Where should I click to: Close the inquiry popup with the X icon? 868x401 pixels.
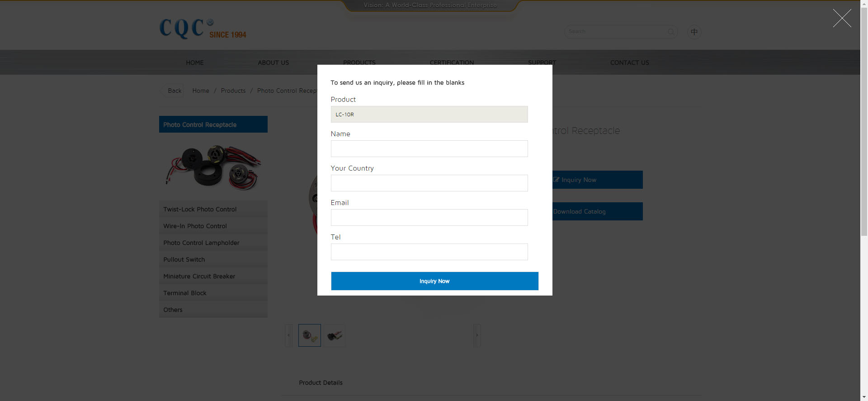(842, 19)
